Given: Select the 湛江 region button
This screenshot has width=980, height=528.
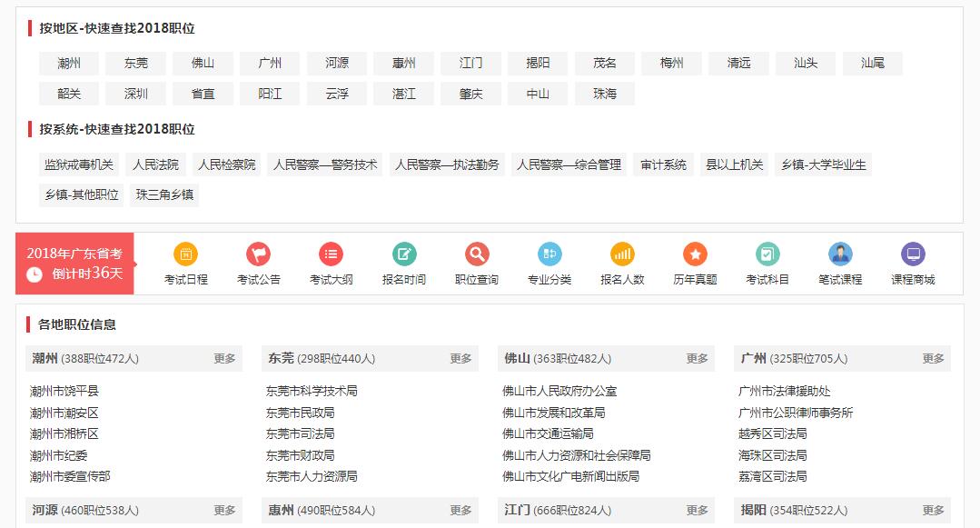Looking at the screenshot, I should (x=404, y=94).
